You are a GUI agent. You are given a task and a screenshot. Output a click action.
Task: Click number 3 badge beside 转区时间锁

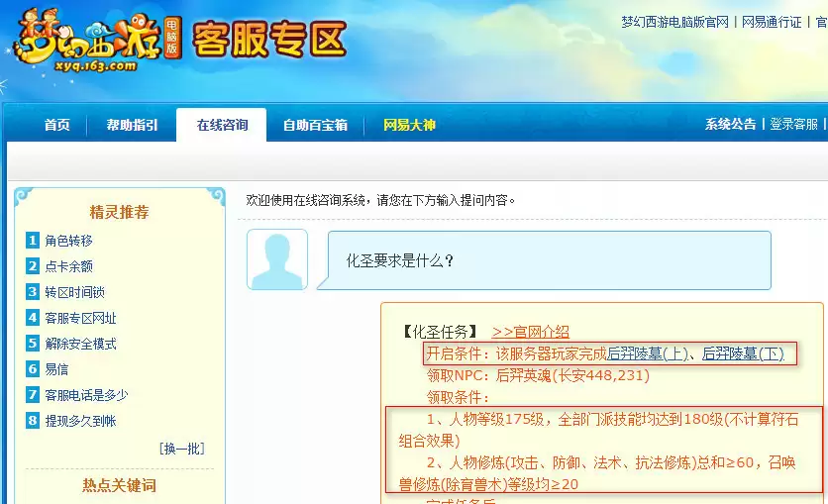pos(33,292)
